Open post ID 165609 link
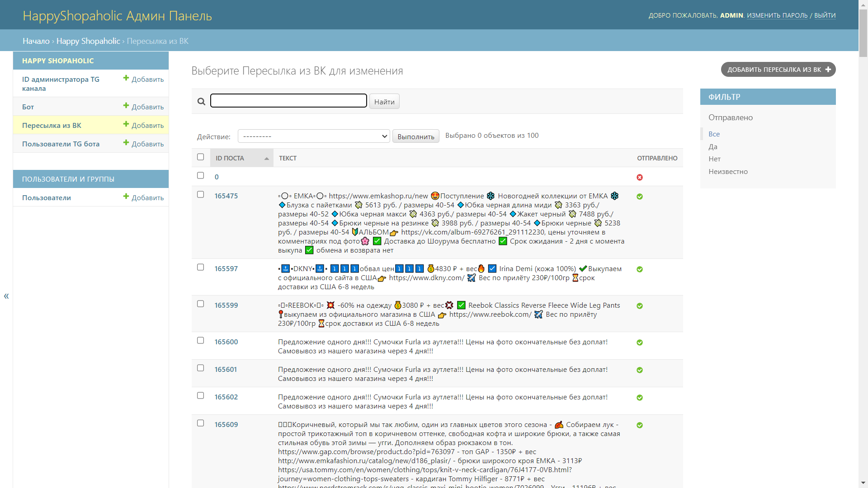The height and width of the screenshot is (488, 868). [226, 424]
